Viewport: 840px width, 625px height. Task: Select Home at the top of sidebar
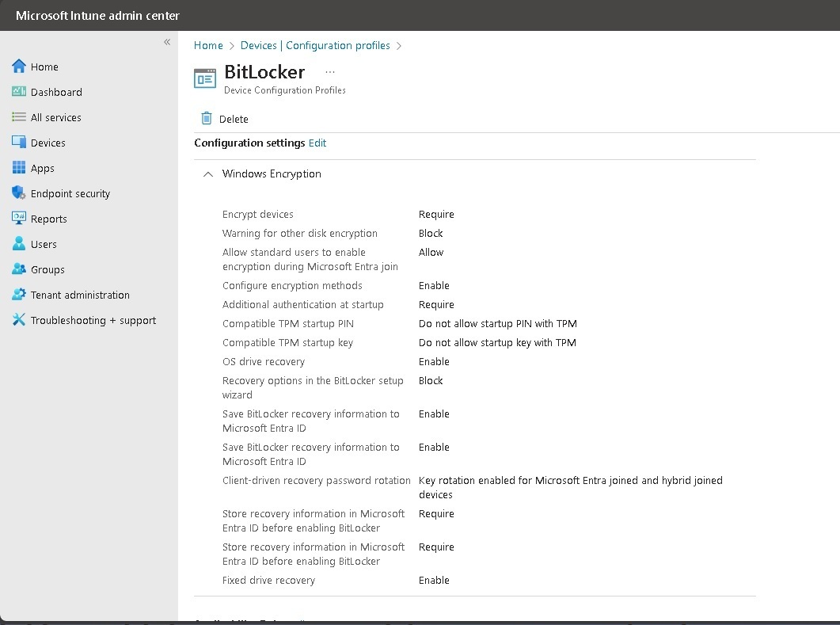(x=44, y=67)
